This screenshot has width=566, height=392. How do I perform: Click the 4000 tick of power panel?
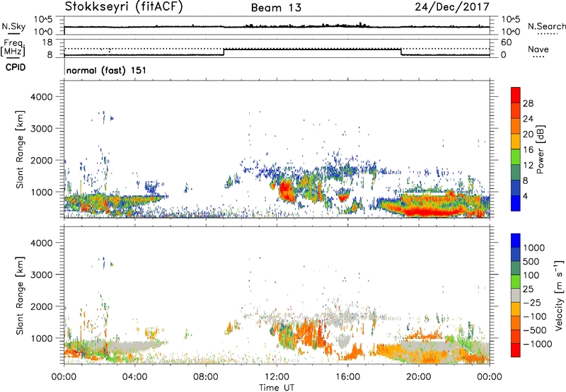(x=42, y=97)
